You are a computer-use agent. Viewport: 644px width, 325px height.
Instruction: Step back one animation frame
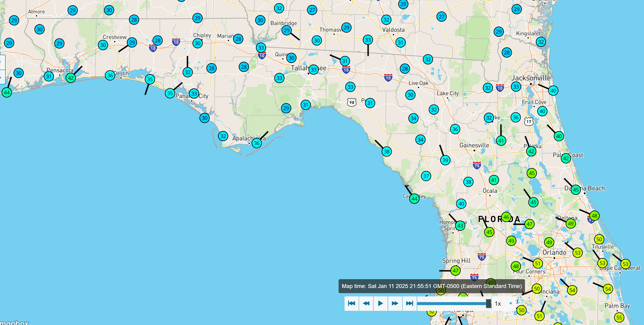(366, 304)
